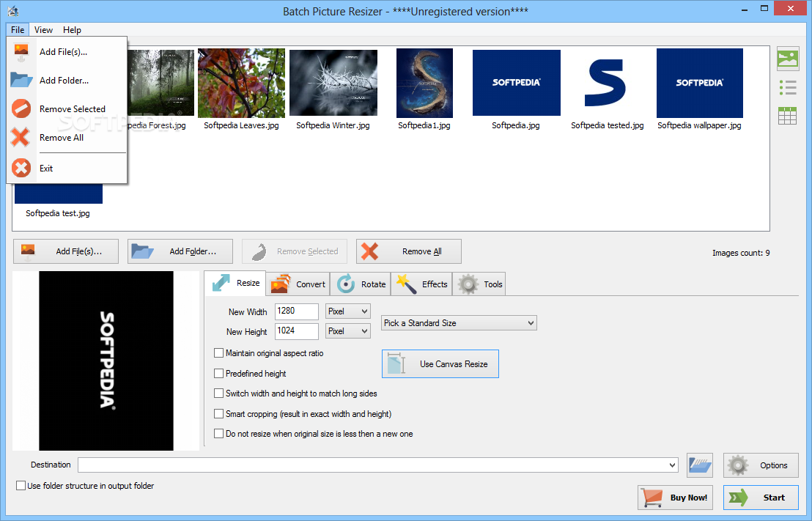Expand the Pick a Standard Size dropdown
812x521 pixels.
click(459, 322)
